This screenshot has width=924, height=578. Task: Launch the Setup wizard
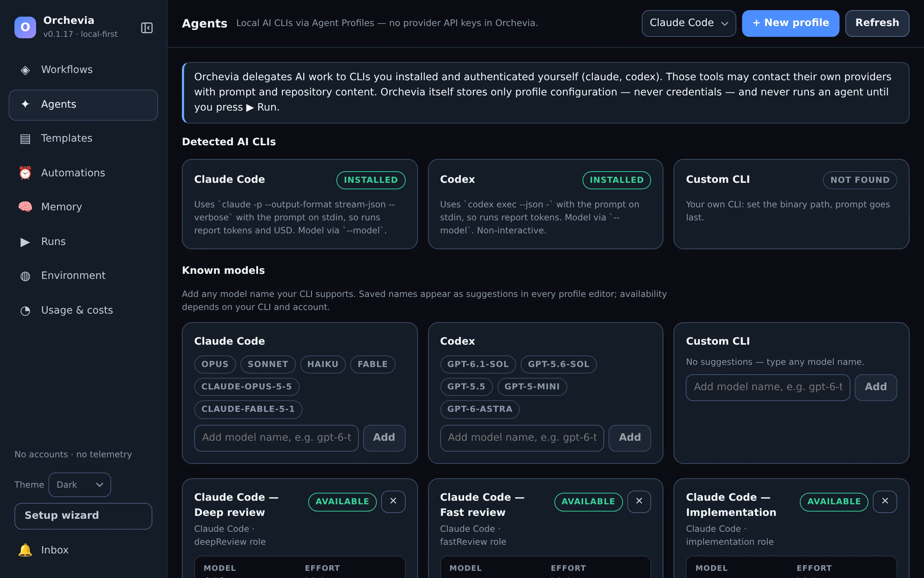[x=83, y=516]
